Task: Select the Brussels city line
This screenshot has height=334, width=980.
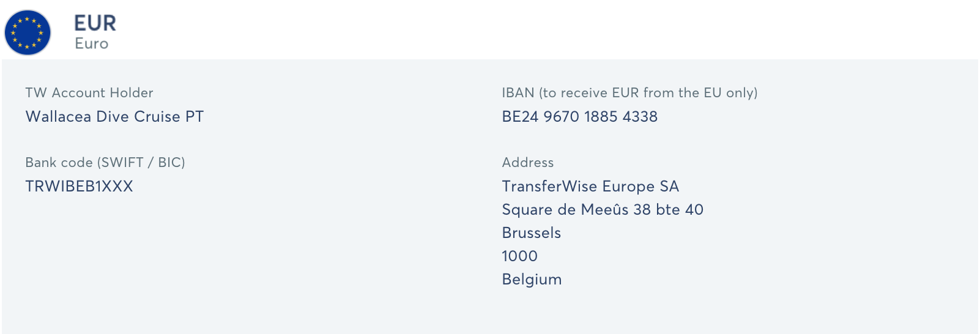Action: pyautogui.click(x=532, y=233)
